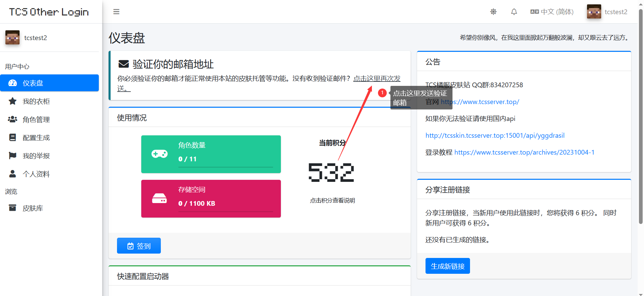The width and height of the screenshot is (644, 296).
Task: Click the hard drive icon in 存储空间 card
Action: [x=159, y=198]
